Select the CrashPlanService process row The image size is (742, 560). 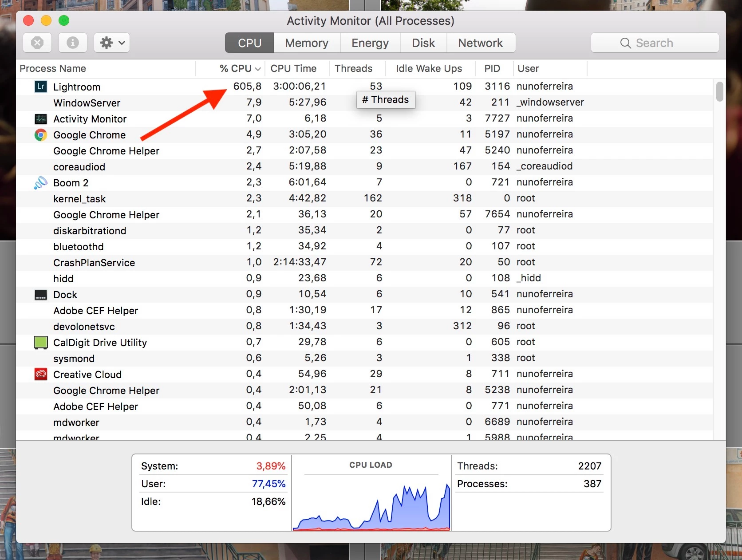tap(365, 262)
